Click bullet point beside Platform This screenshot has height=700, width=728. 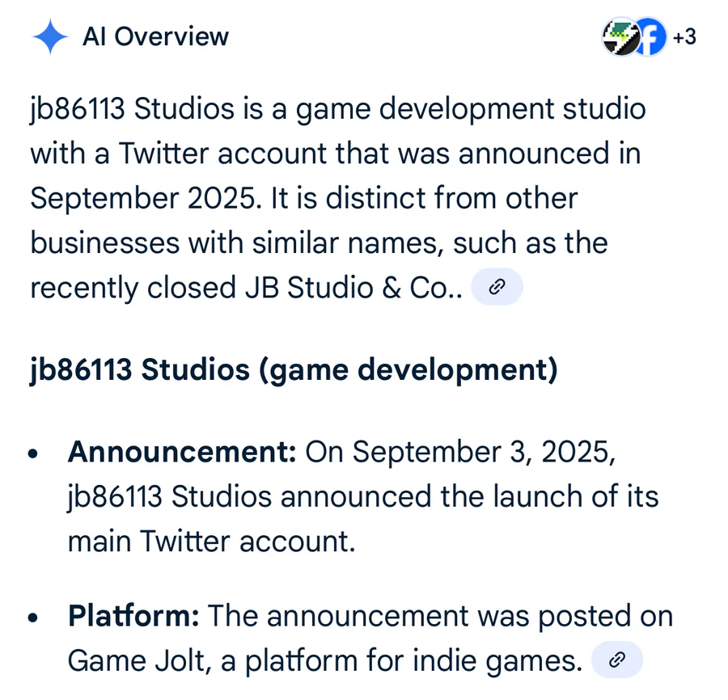click(x=32, y=618)
